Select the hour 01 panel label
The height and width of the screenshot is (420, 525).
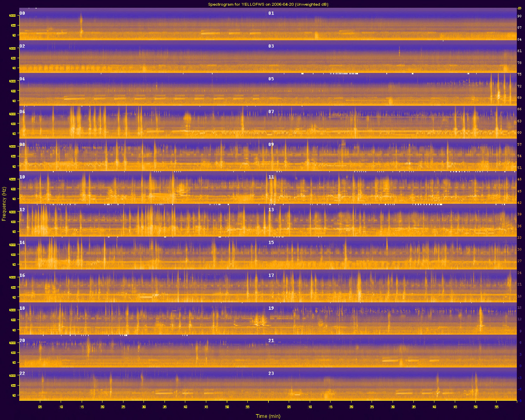pos(271,13)
